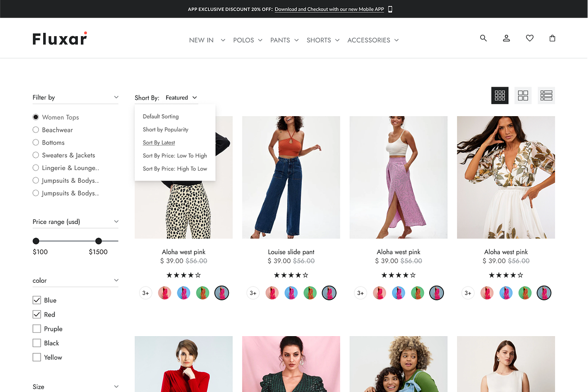Open the floral blouse product image
The height and width of the screenshot is (392, 588).
coord(506,177)
